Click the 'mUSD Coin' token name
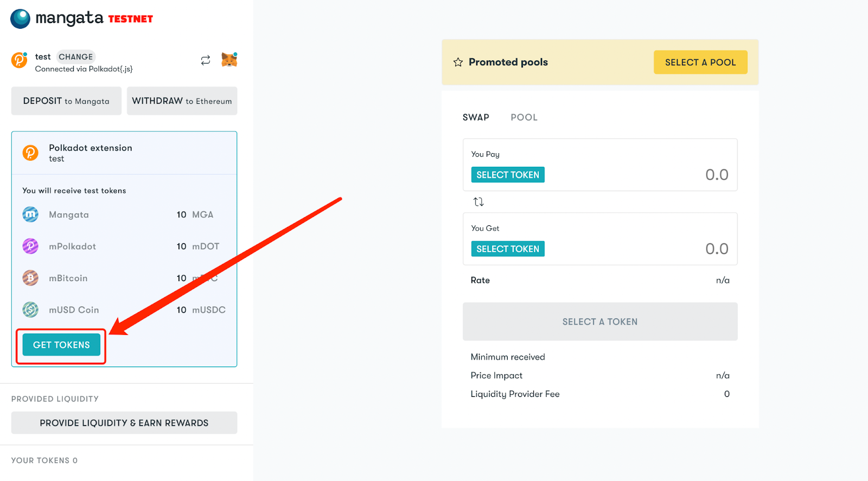This screenshot has height=481, width=868. click(x=74, y=310)
